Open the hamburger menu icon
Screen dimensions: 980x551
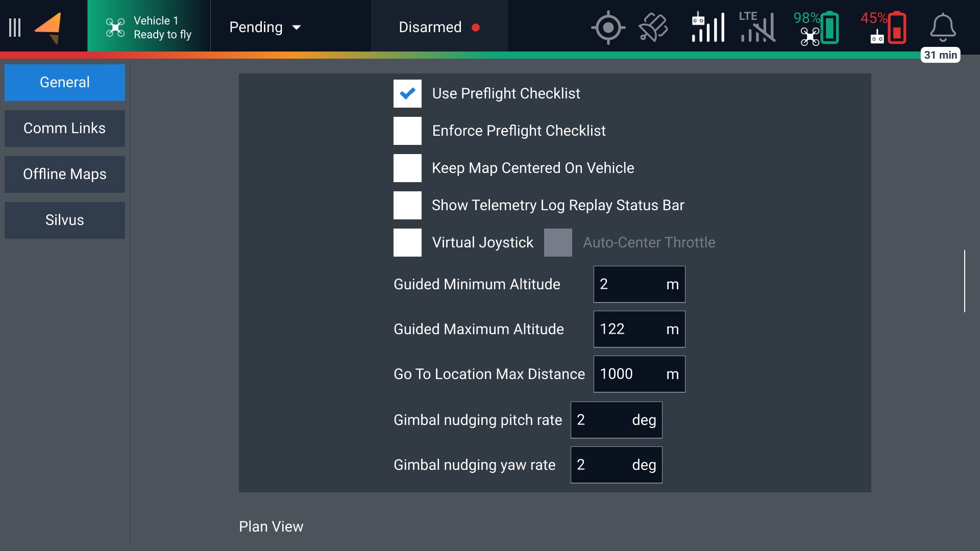[15, 28]
